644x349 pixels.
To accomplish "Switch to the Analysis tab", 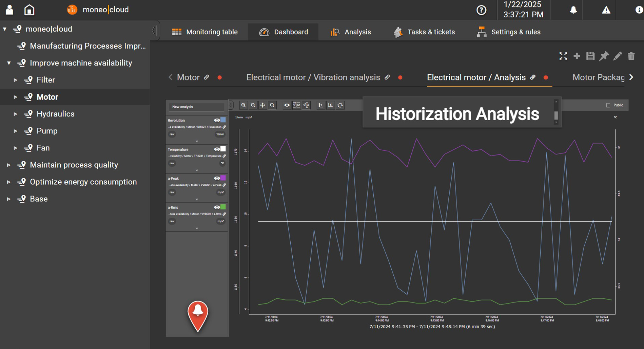I will click(x=351, y=32).
